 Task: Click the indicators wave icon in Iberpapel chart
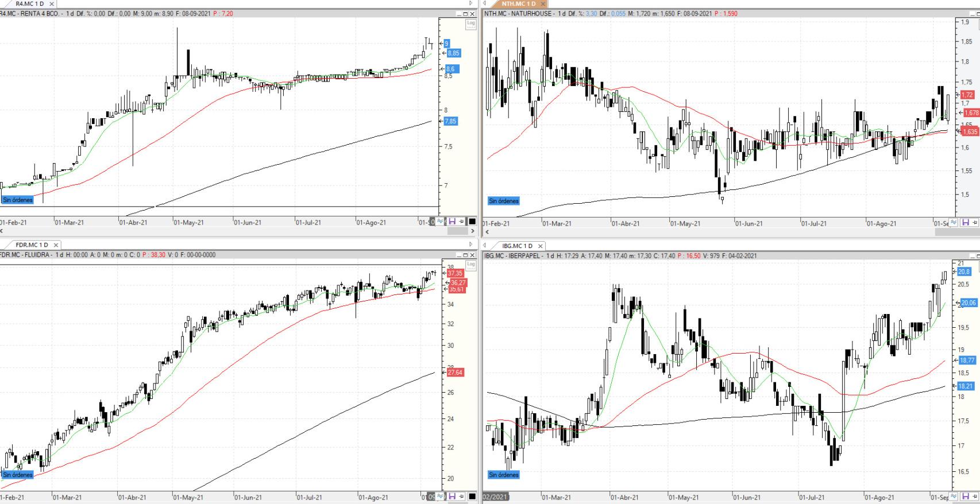pos(954,496)
